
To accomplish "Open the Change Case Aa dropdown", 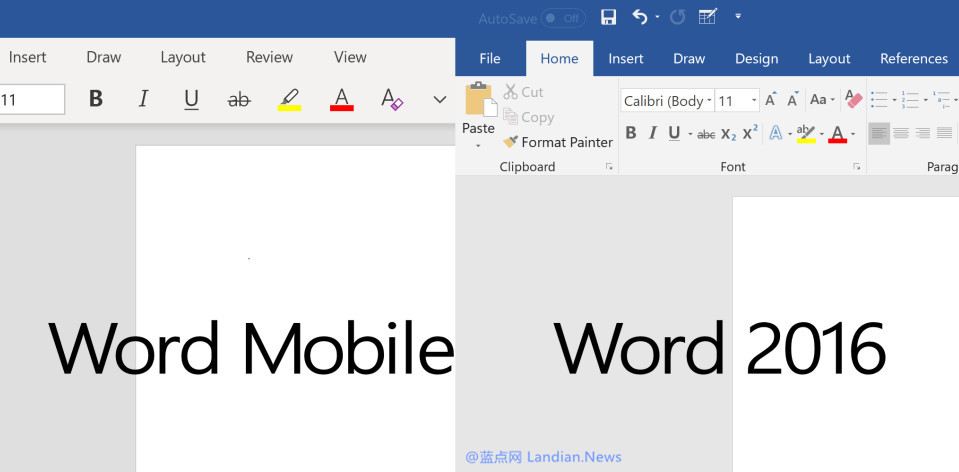I will tap(822, 100).
